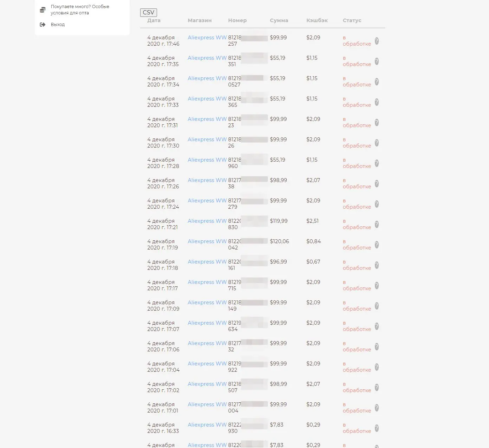The image size is (489, 448).
Task: Click question mark icon on $120,06 order row
Action: click(x=377, y=245)
